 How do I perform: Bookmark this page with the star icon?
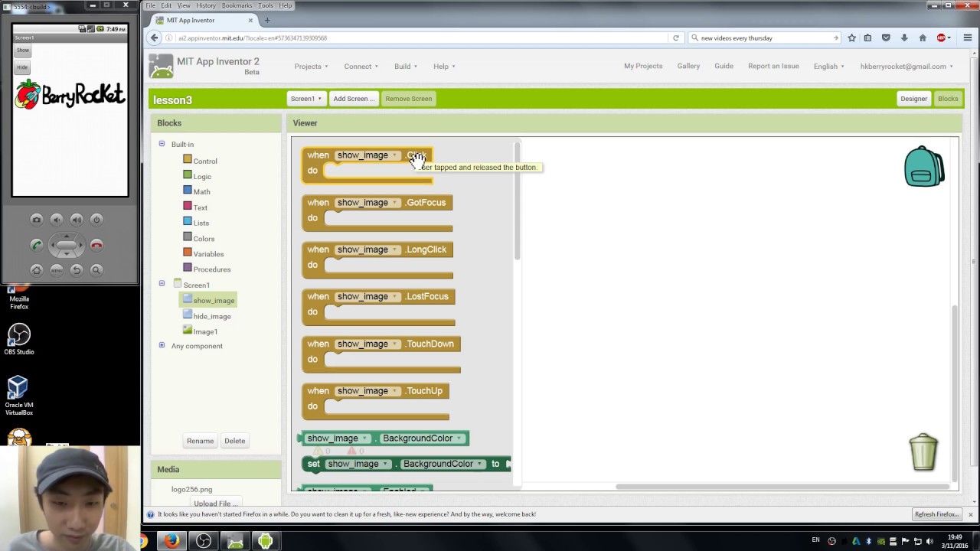[x=851, y=37]
